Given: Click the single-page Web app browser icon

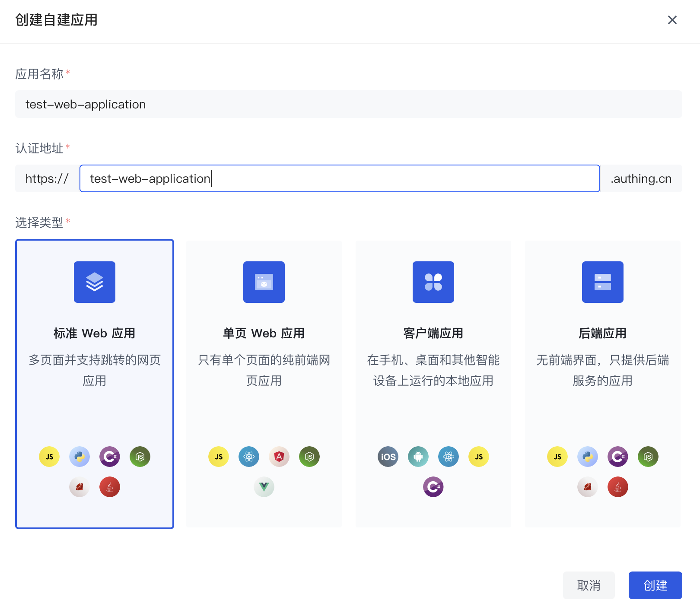Looking at the screenshot, I should 264,282.
